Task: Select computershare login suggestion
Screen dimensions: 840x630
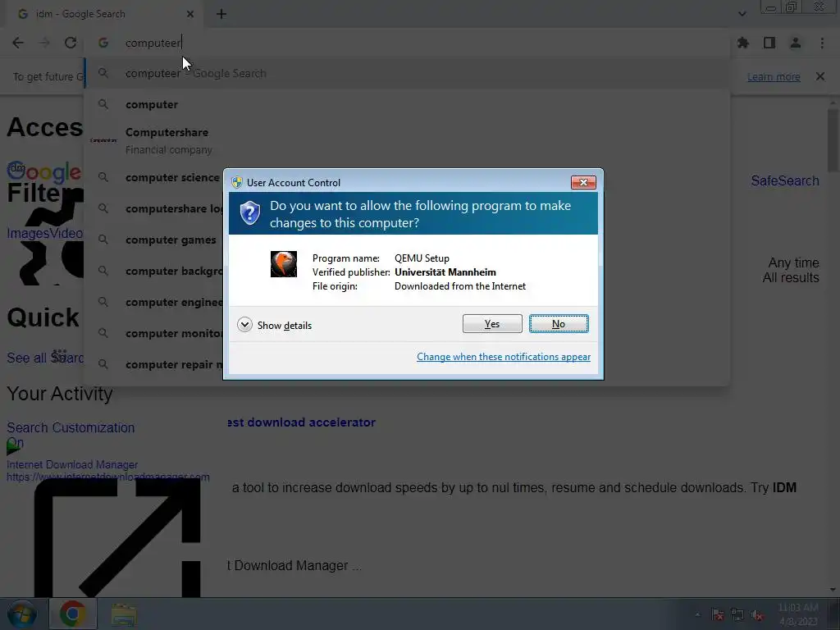Action: tap(155, 208)
